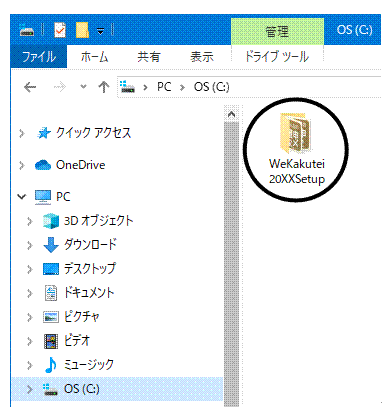
Task: Select ドキュメント folder
Action: click(89, 293)
